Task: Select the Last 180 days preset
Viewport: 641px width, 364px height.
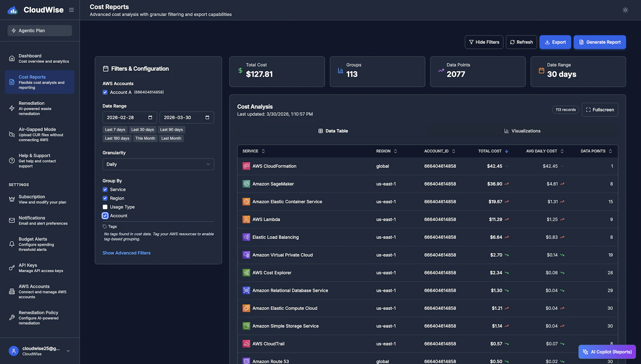Action: [x=117, y=139]
